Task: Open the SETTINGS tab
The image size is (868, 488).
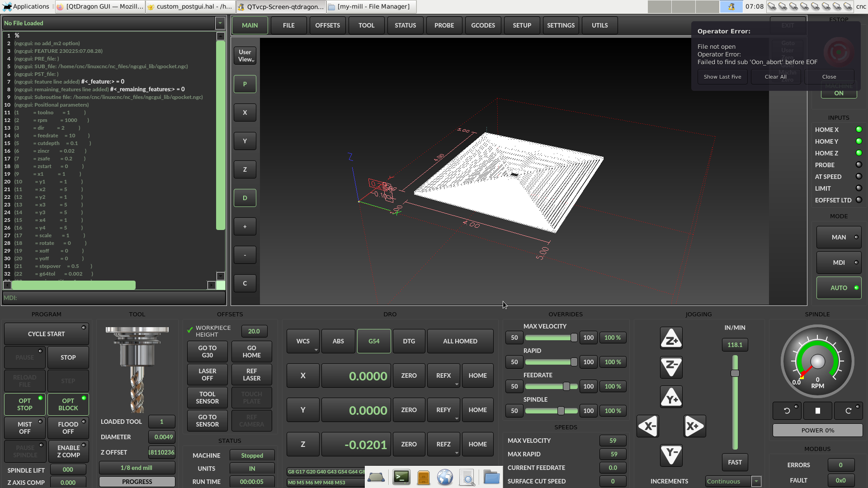Action: pos(561,25)
